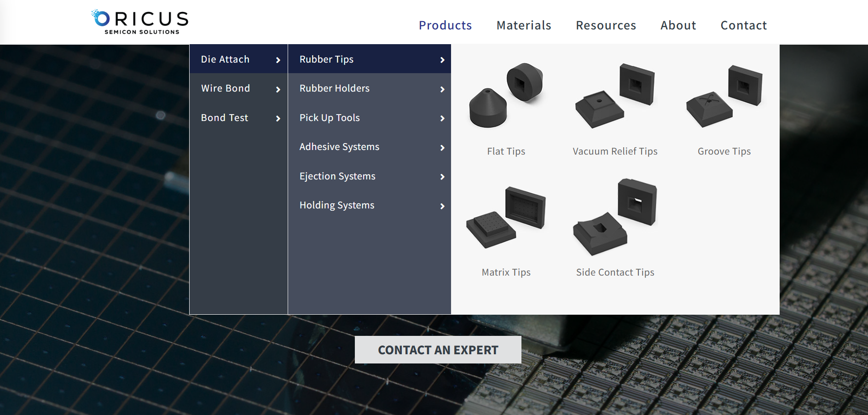Viewport: 868px width, 415px height.
Task: Choose the Groove Tips product image
Action: tap(724, 95)
